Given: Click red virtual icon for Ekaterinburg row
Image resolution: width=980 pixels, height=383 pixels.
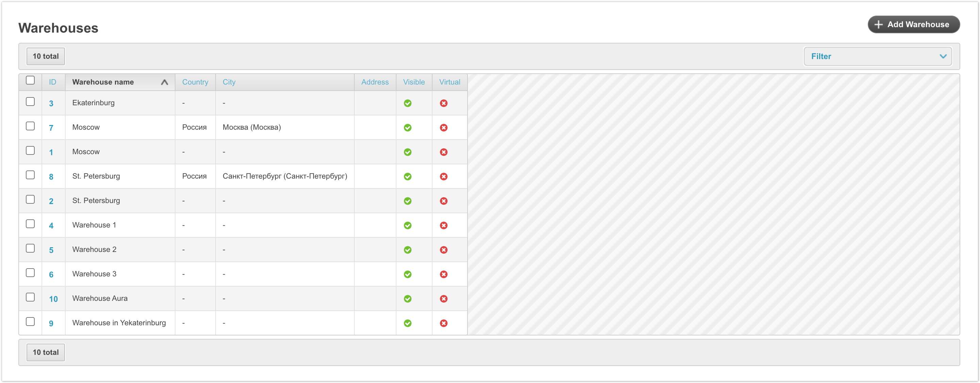Looking at the screenshot, I should click(x=444, y=103).
